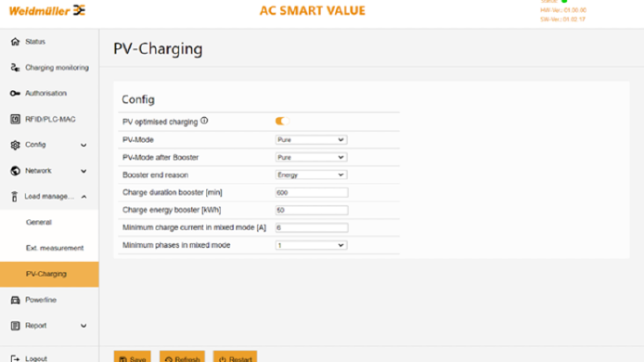Image resolution: width=644 pixels, height=362 pixels.
Task: Click the Save button
Action: click(133, 357)
